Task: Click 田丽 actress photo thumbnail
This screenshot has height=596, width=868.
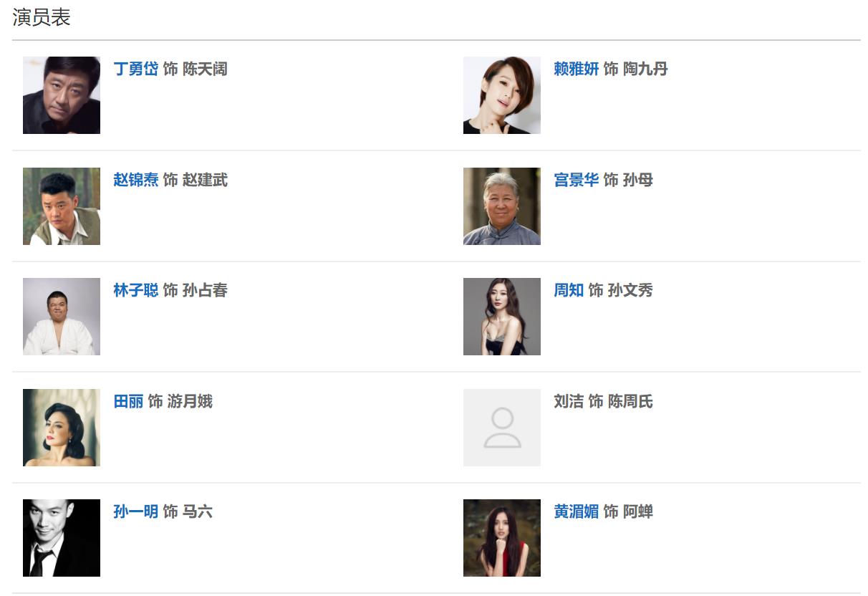Action: coord(62,428)
